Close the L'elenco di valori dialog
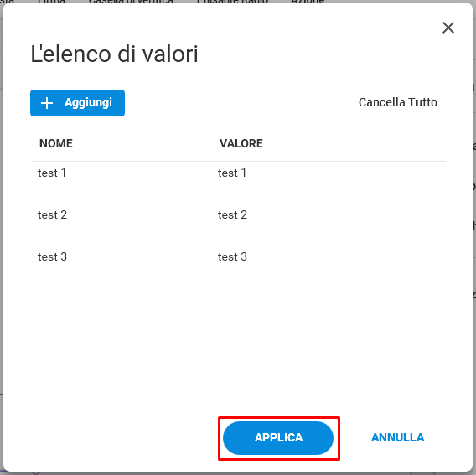Image resolution: width=476 pixels, height=475 pixels. pos(448,28)
